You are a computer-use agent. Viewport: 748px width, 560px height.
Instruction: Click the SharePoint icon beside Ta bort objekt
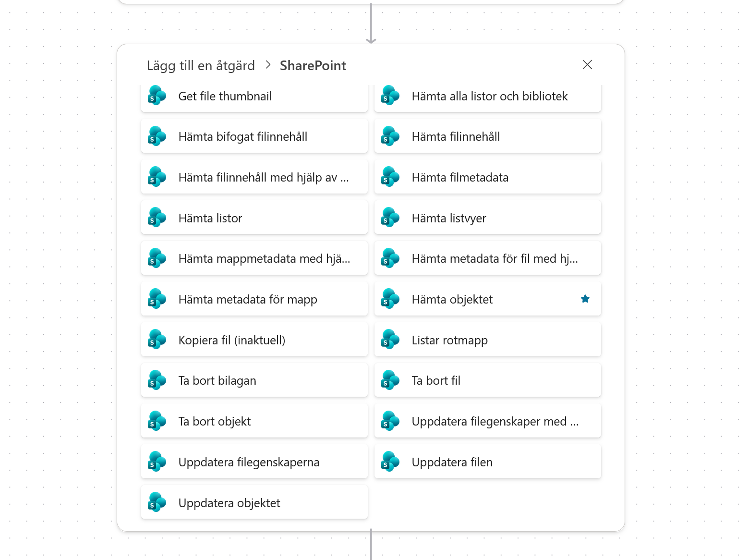pyautogui.click(x=157, y=421)
